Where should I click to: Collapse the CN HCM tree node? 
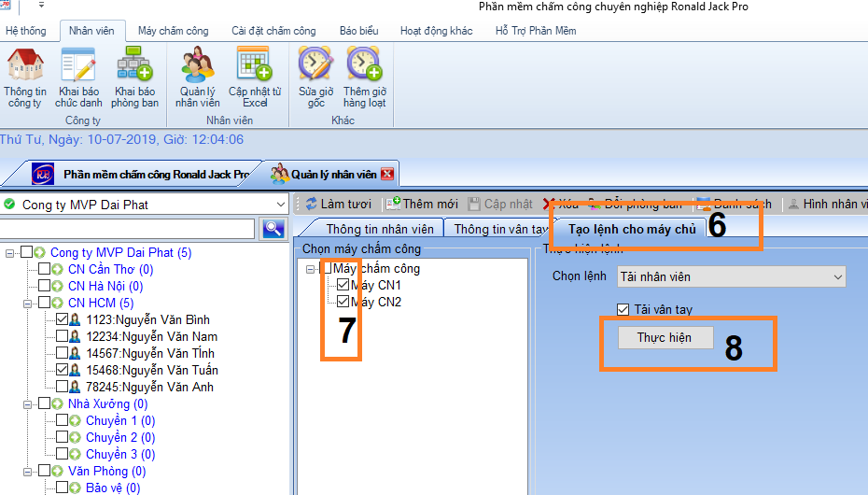pos(27,304)
